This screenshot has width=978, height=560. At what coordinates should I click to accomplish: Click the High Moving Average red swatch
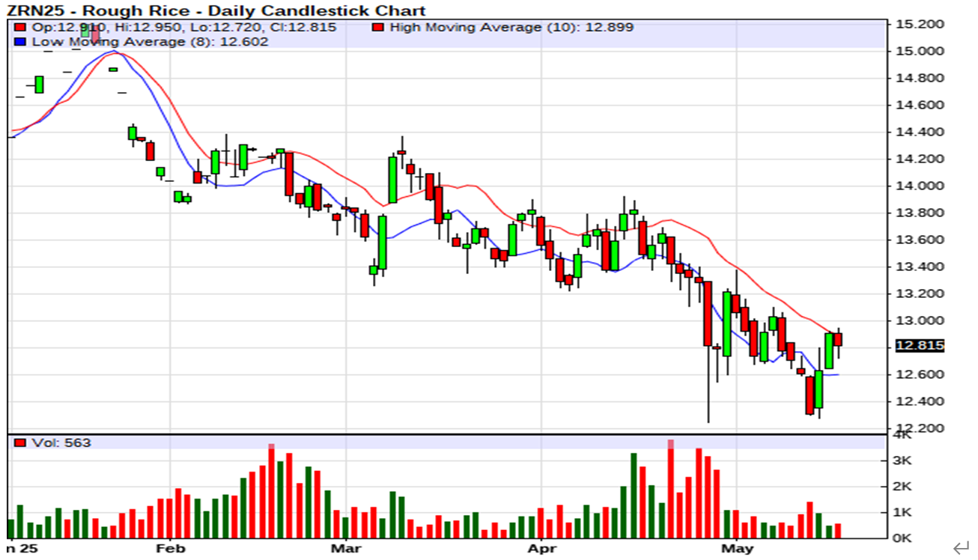click(378, 28)
